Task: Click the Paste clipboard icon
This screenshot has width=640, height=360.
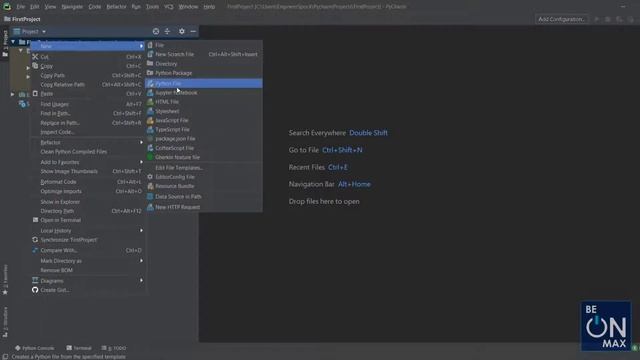Action: point(35,93)
